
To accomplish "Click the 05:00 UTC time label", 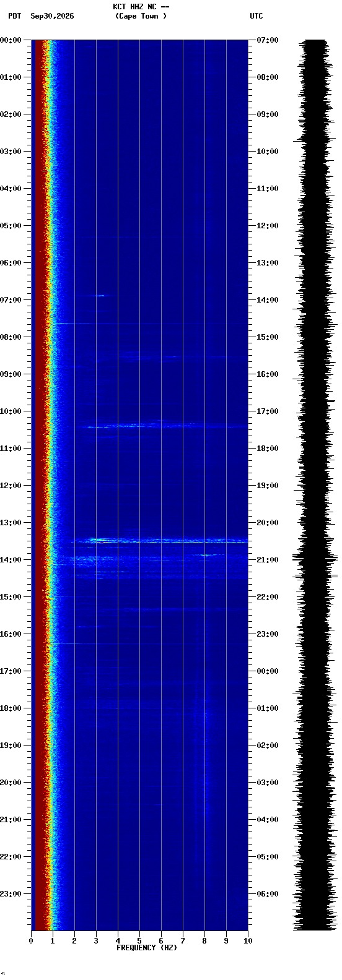I will 268,857.
